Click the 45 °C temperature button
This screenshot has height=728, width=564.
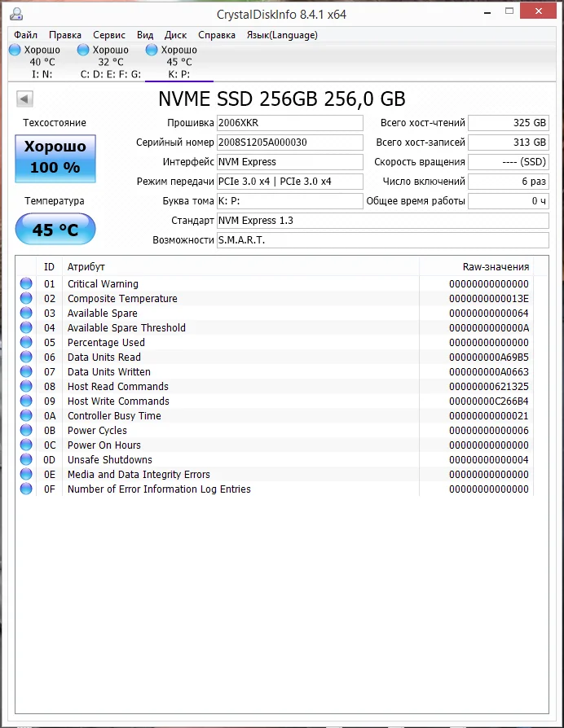[55, 230]
